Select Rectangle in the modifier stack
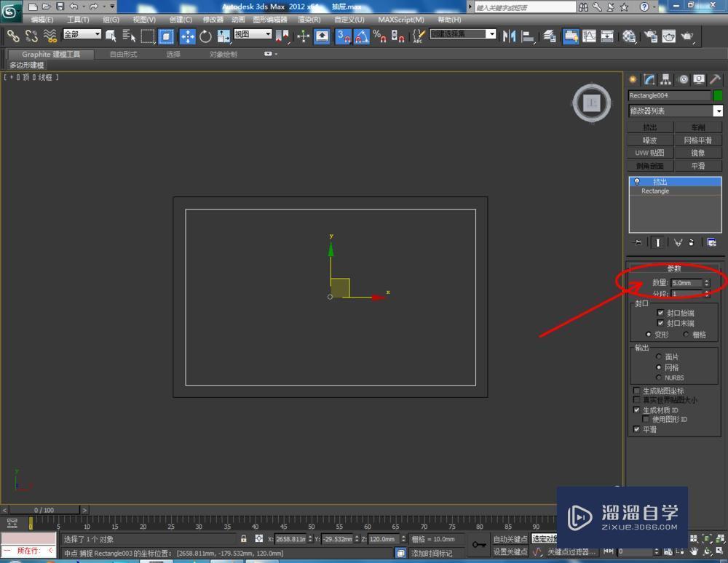Viewport: 728px width, 563px height. coord(654,191)
